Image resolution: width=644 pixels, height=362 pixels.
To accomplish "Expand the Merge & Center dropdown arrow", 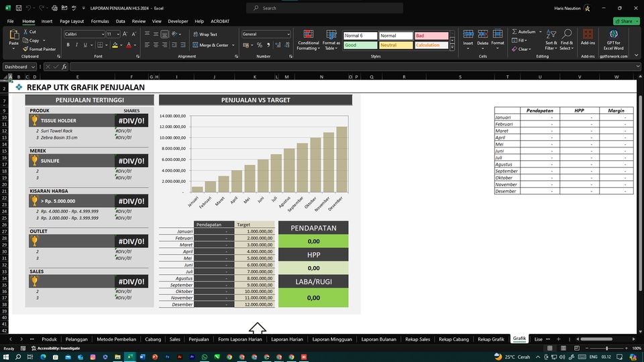I will (x=233, y=45).
